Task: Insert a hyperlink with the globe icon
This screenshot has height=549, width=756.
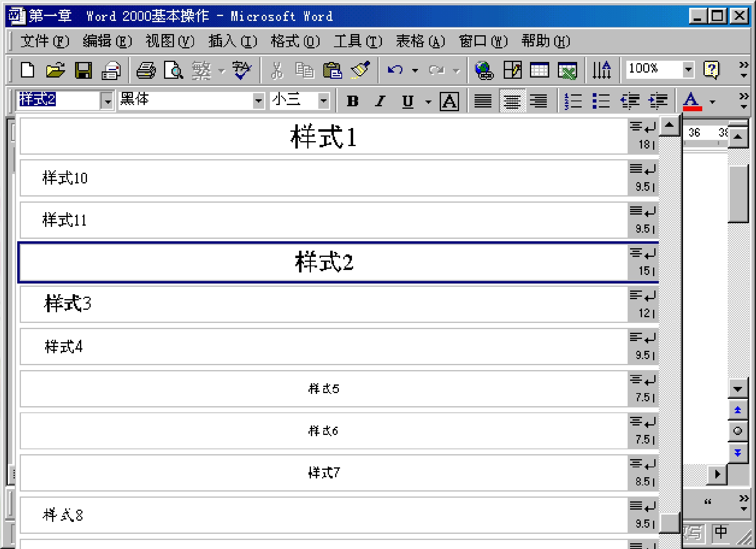Action: coord(484,70)
